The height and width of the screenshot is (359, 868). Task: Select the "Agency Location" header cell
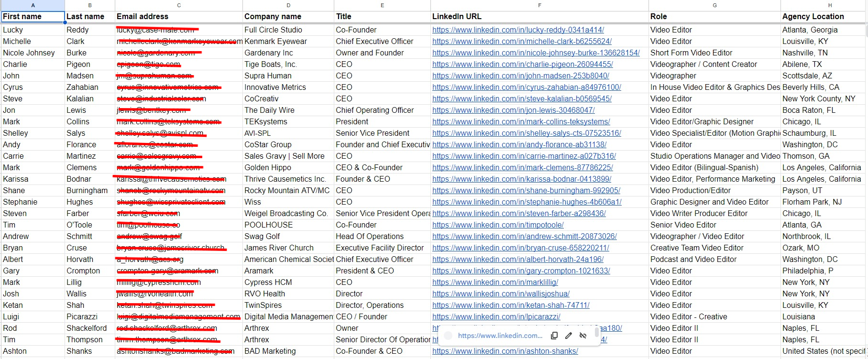[823, 17]
